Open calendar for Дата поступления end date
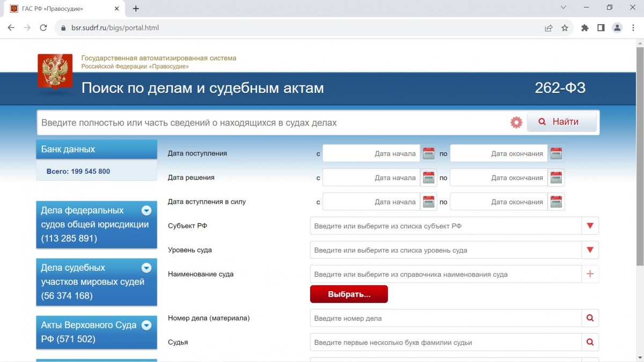644x362 pixels. point(556,153)
